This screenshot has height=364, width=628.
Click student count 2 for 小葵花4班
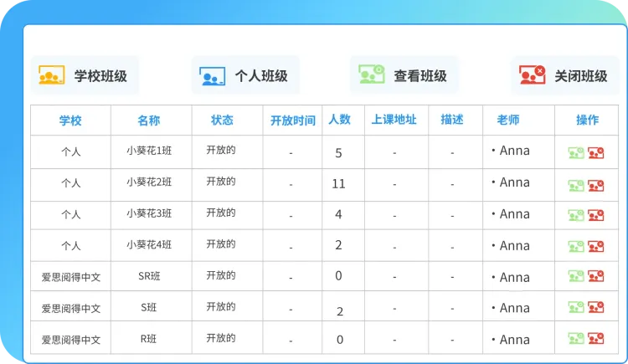click(x=338, y=245)
